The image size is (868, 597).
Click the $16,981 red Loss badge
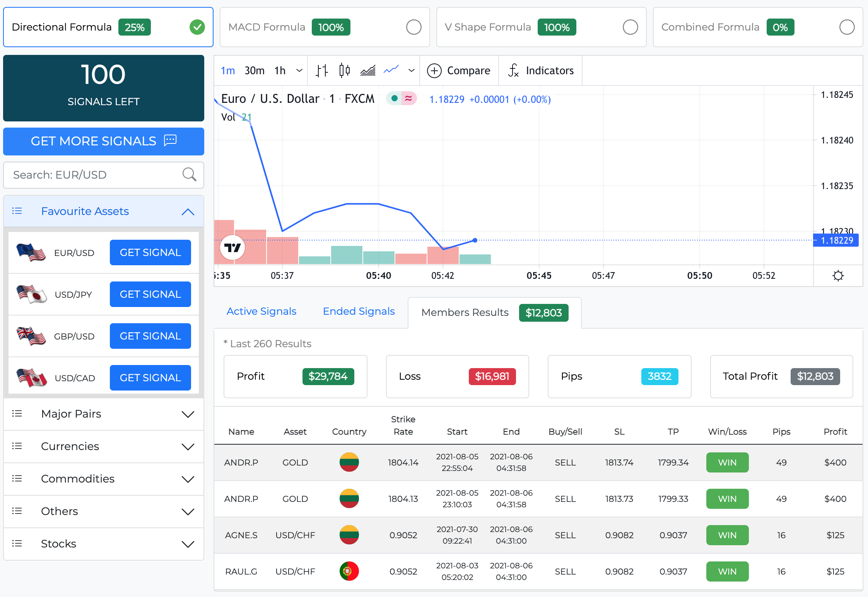click(x=492, y=376)
